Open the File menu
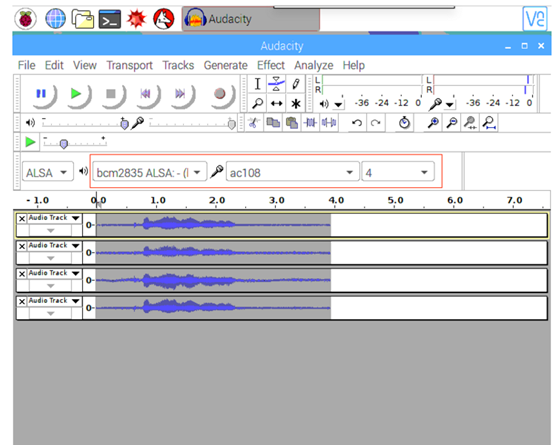This screenshot has width=558, height=447. click(27, 65)
